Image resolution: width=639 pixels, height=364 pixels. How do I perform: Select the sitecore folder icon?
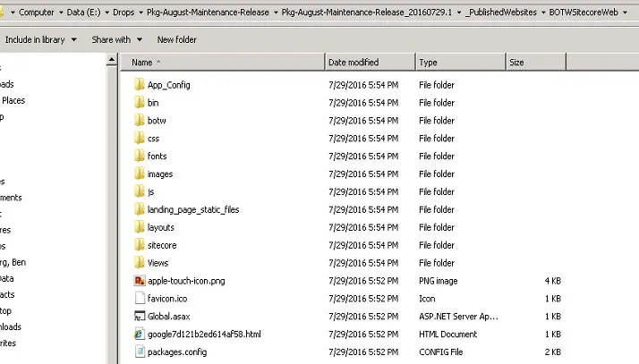click(x=140, y=245)
